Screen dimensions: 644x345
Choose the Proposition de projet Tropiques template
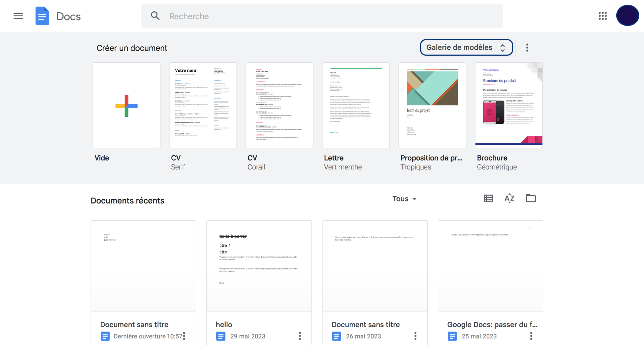(432, 105)
